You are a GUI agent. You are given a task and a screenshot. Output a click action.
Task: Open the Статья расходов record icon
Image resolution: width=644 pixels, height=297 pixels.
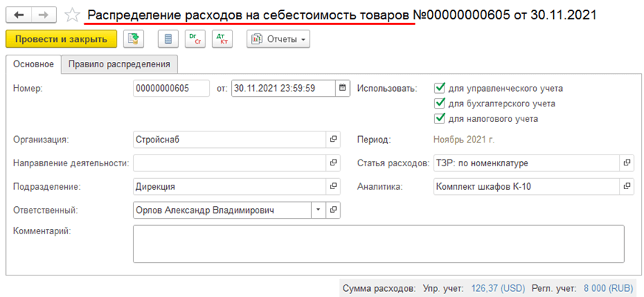pos(626,163)
